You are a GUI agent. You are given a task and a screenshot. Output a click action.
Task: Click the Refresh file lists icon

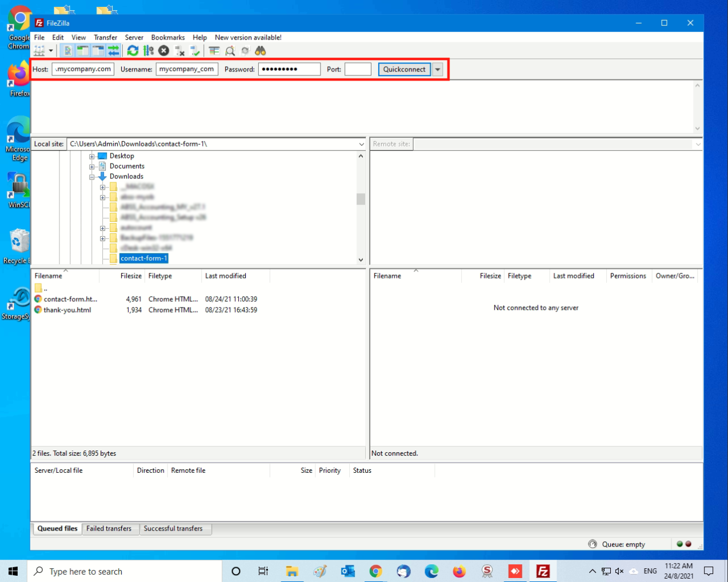pos(133,51)
